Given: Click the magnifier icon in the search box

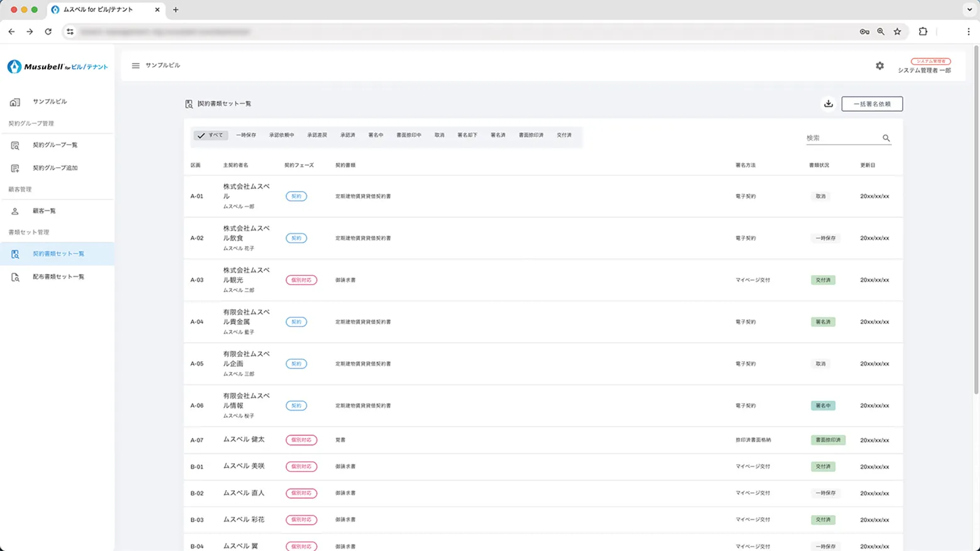Looking at the screenshot, I should 886,138.
